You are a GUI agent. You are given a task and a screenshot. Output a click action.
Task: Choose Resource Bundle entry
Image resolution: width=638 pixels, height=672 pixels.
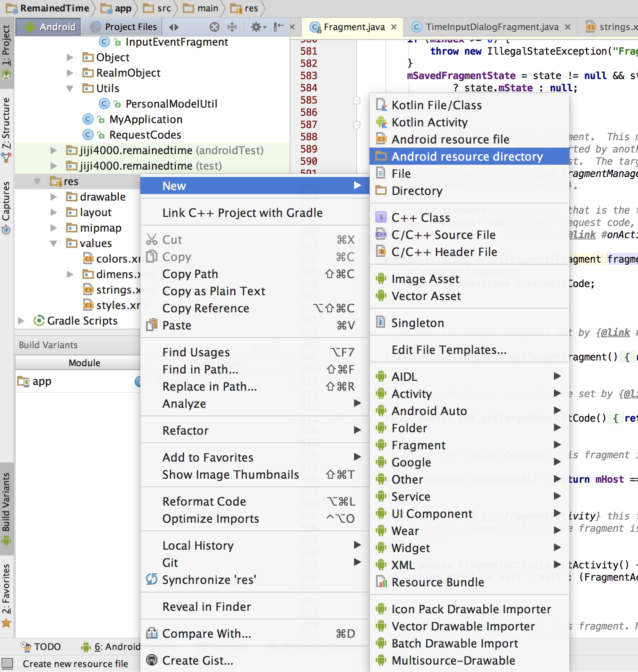[469, 582]
